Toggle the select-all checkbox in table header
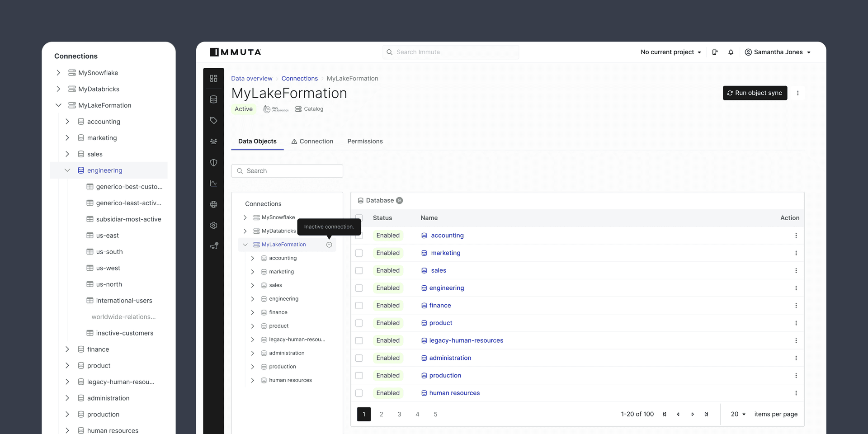The image size is (868, 434). (x=359, y=218)
